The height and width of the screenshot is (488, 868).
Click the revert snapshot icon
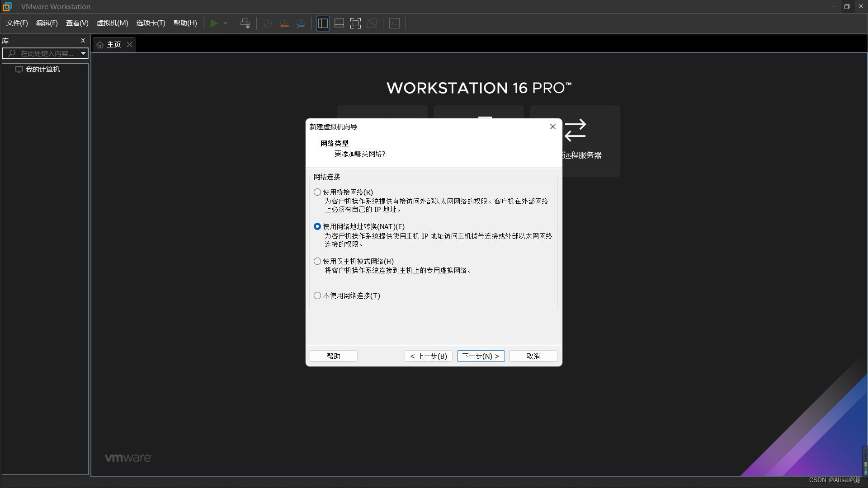[284, 23]
